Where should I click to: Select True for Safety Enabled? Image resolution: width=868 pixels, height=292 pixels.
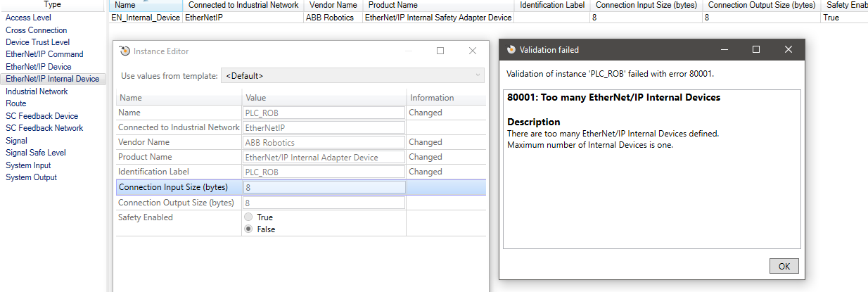click(248, 217)
